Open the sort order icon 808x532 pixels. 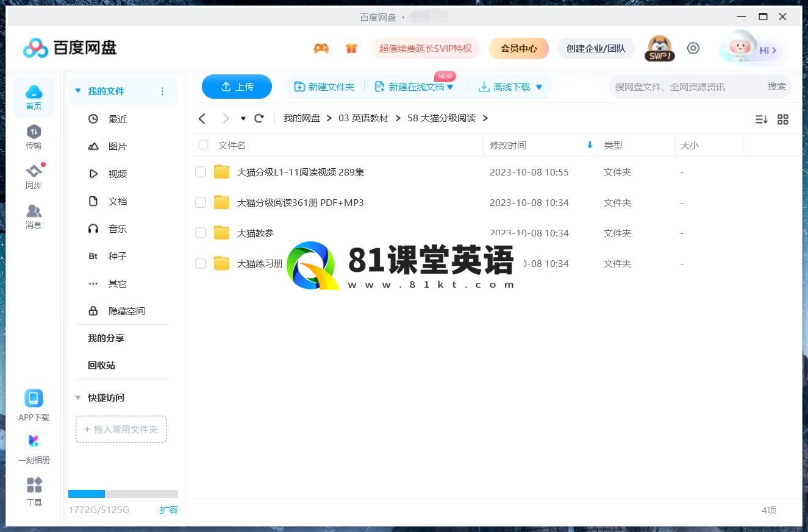click(x=761, y=119)
